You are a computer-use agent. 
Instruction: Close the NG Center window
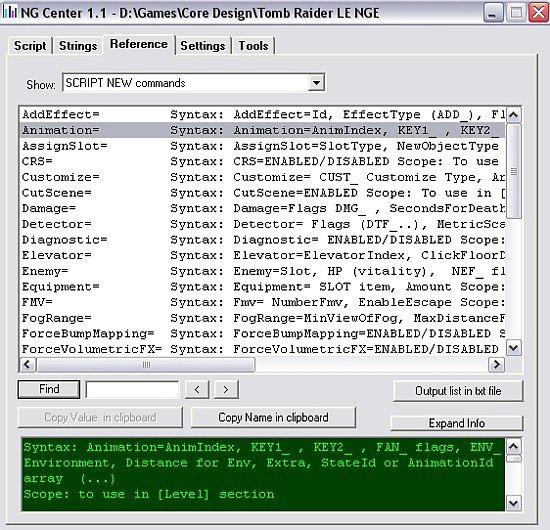click(x=538, y=13)
